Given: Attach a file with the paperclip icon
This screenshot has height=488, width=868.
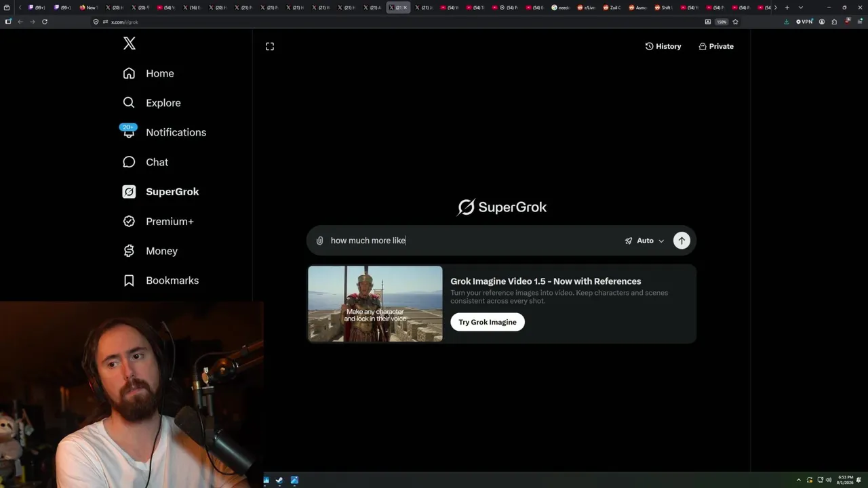Looking at the screenshot, I should tap(320, 241).
